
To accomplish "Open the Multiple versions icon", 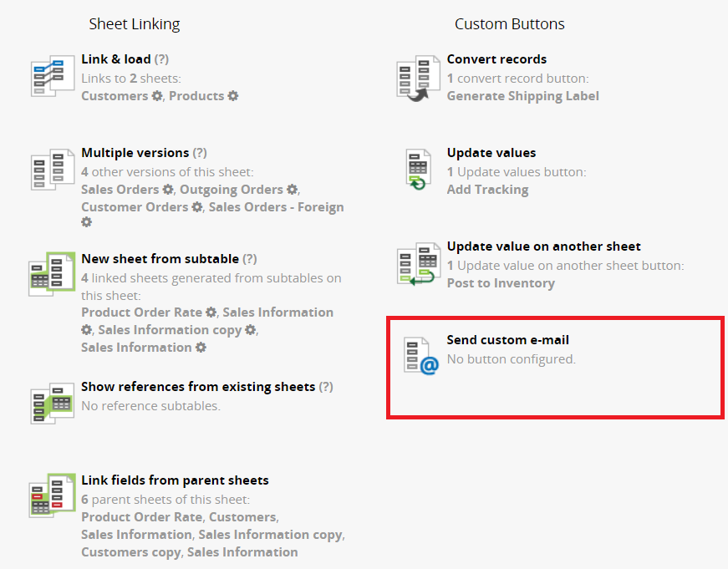I will 53,170.
